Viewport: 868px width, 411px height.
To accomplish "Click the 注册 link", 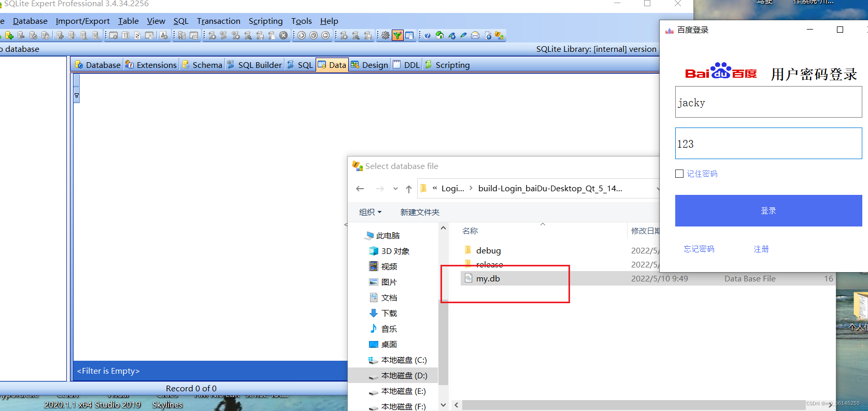I will tap(761, 249).
